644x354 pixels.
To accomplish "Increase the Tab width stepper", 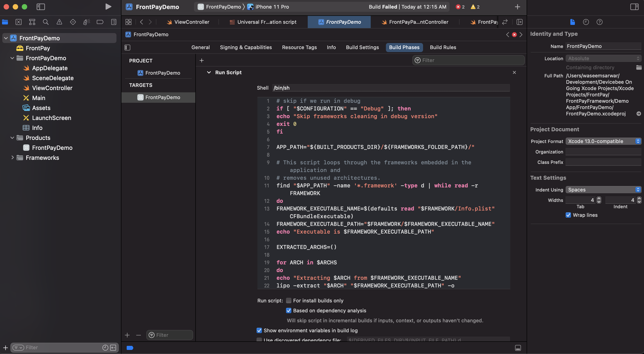I will click(599, 199).
